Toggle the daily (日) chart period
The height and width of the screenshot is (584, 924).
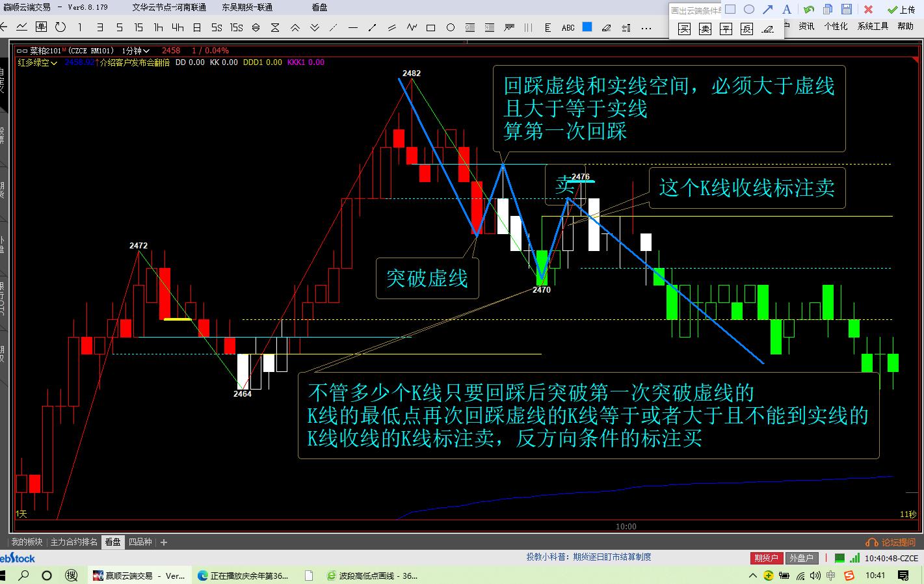(x=196, y=27)
